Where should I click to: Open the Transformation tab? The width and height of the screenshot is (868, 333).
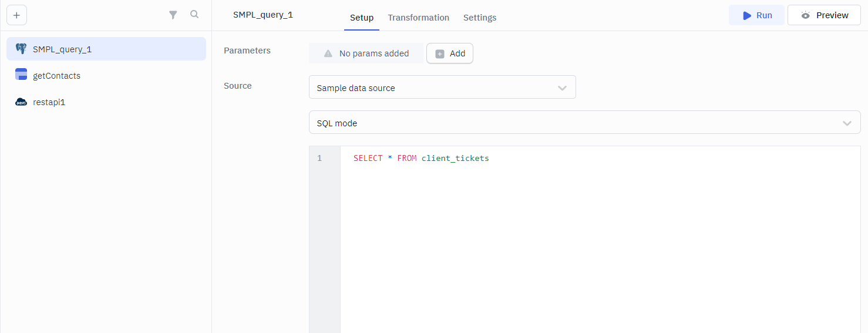[418, 18]
